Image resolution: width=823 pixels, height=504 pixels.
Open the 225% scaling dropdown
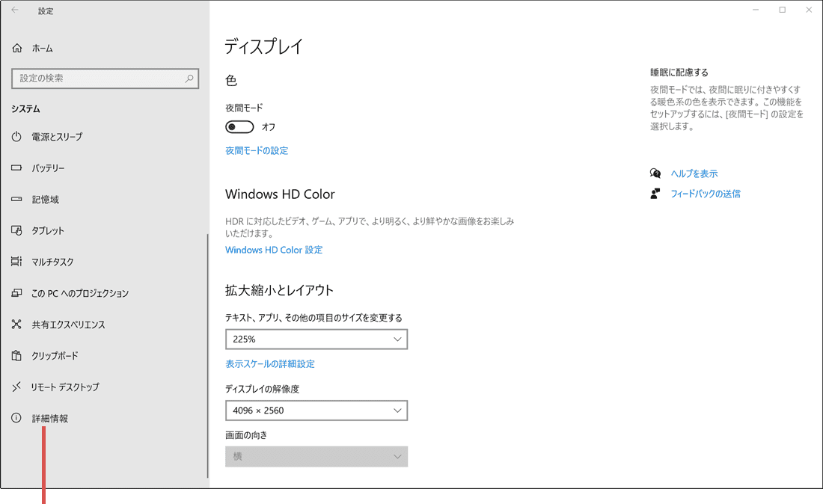point(316,339)
